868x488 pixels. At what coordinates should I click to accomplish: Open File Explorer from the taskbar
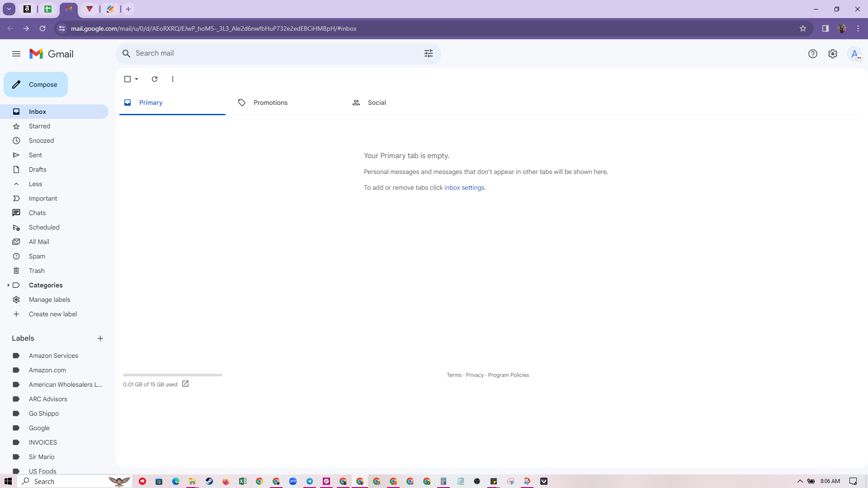192,481
